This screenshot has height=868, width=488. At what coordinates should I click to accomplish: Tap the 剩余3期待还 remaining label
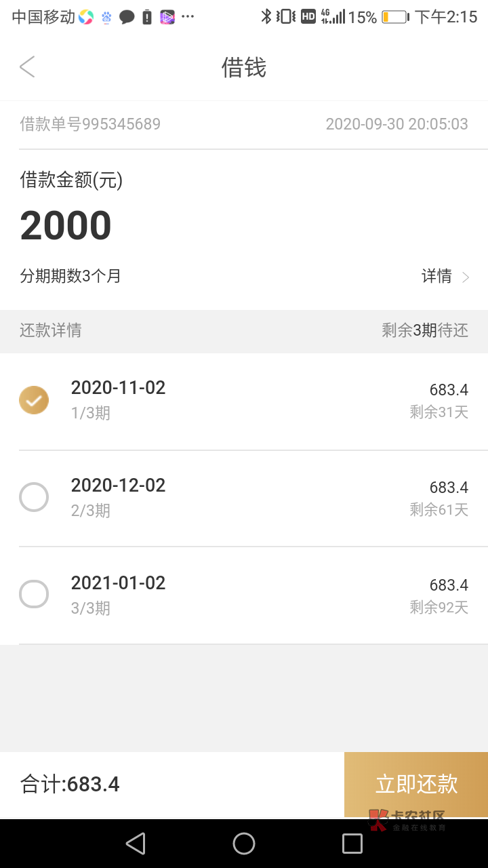pyautogui.click(x=425, y=330)
